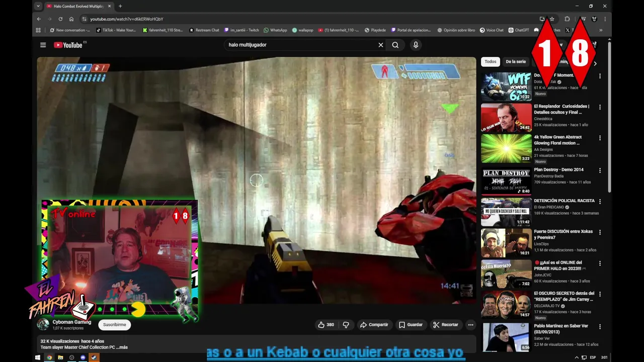
Task: Open Chrome from the taskbar
Action: tap(49, 357)
